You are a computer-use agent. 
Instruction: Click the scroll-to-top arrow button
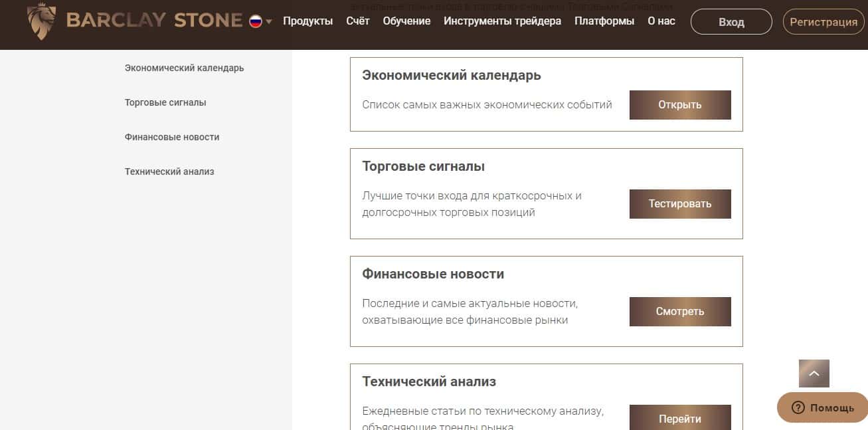[x=814, y=374]
